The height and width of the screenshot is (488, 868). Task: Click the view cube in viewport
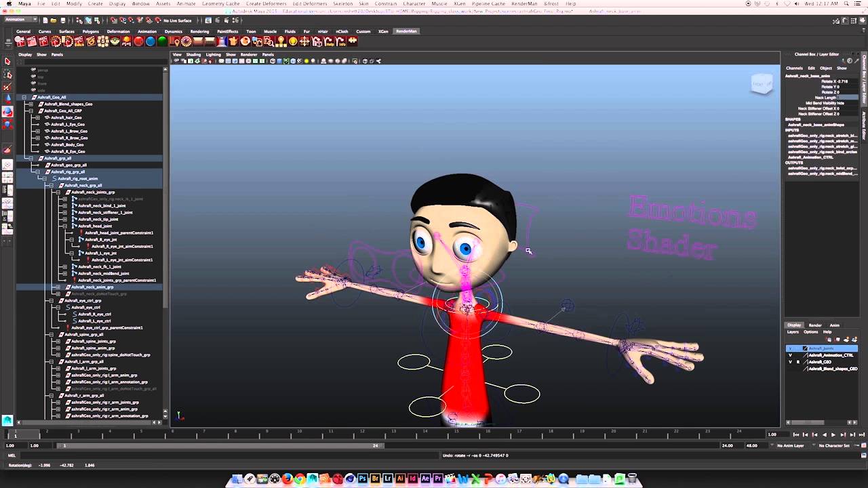[x=762, y=84]
